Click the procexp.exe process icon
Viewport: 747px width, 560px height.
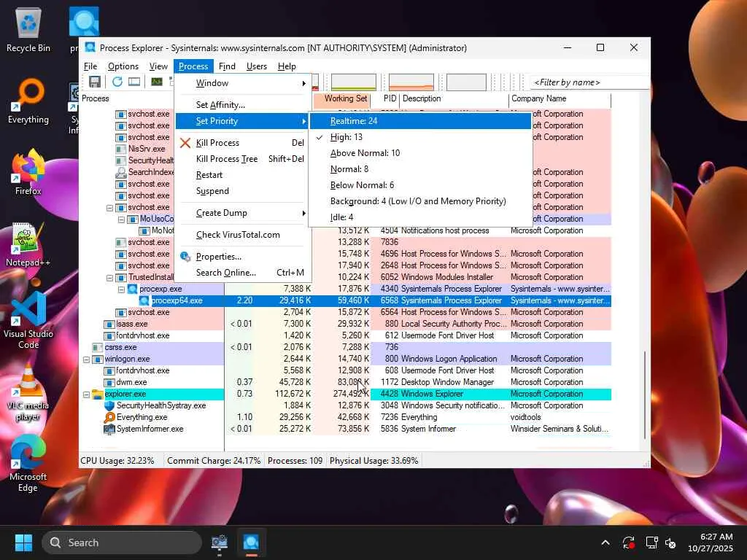133,289
